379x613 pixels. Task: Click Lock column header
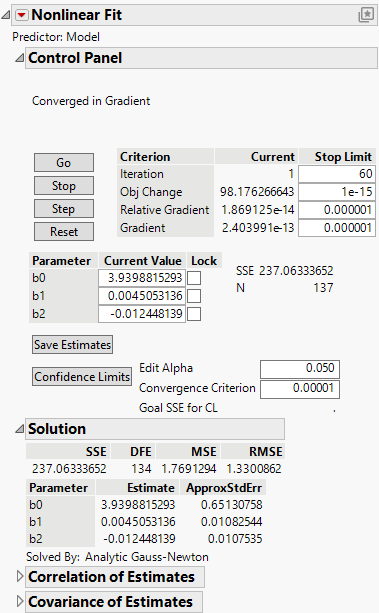pos(204,261)
